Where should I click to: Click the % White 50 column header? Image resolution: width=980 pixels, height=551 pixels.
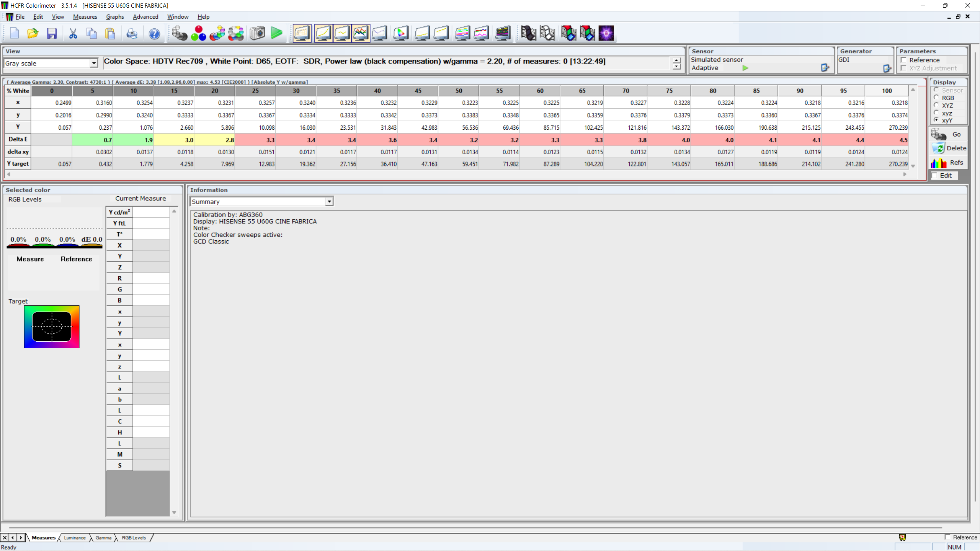(459, 91)
